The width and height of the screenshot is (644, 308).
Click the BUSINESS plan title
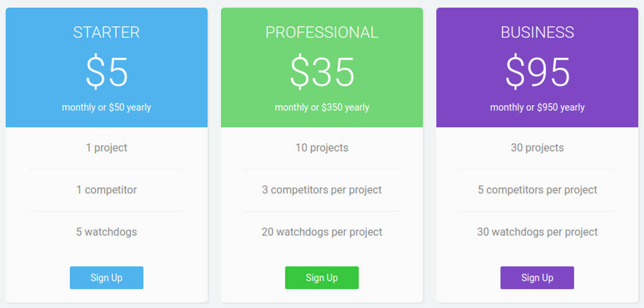(x=537, y=32)
